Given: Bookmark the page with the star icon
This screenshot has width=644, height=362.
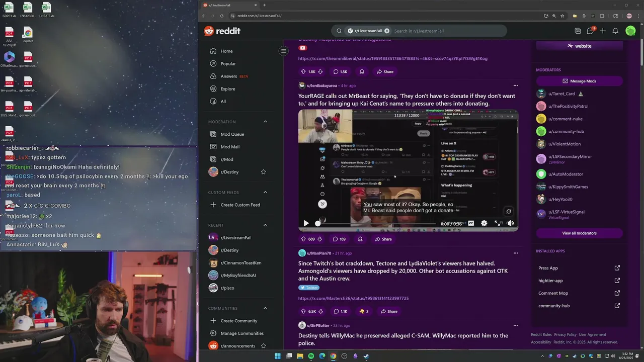Looking at the screenshot, I should click(562, 16).
